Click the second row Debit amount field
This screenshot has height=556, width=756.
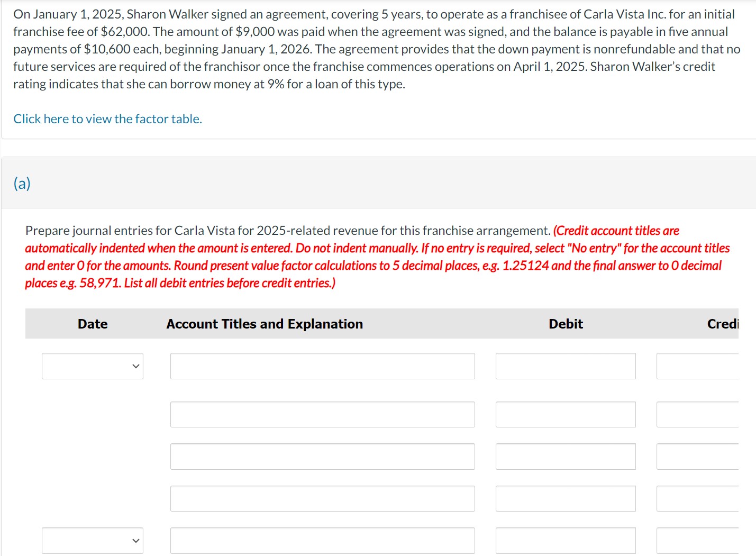click(566, 414)
